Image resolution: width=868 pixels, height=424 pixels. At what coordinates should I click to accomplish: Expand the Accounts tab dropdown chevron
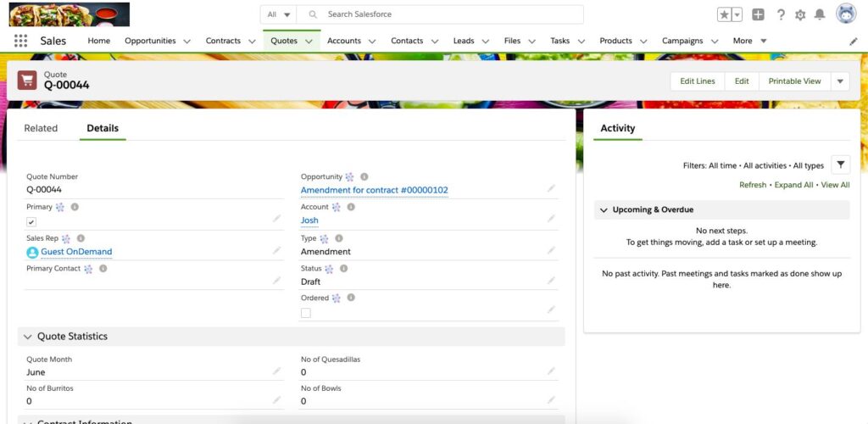click(372, 41)
